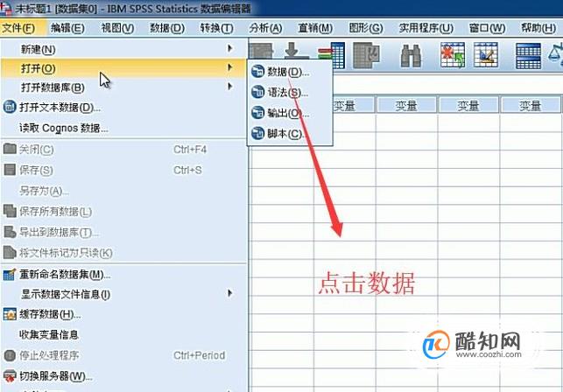
Task: Expand the 打开(O) submenu entry
Action: coord(123,68)
